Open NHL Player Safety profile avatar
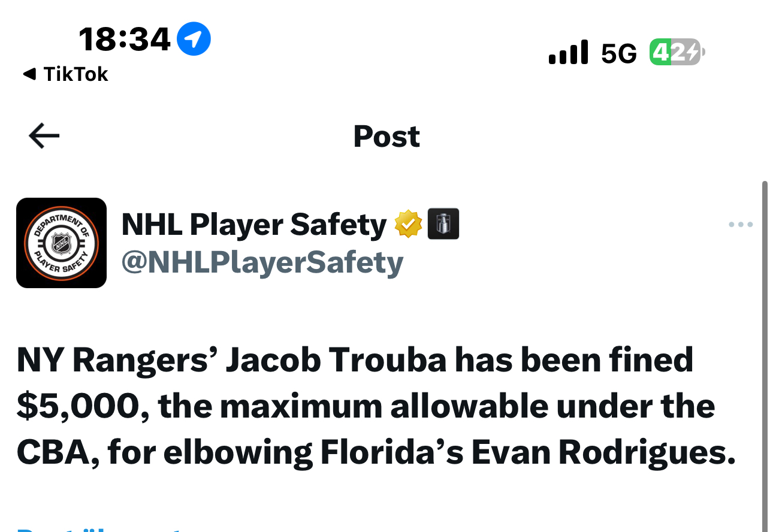Image resolution: width=773 pixels, height=532 pixels. tap(61, 243)
